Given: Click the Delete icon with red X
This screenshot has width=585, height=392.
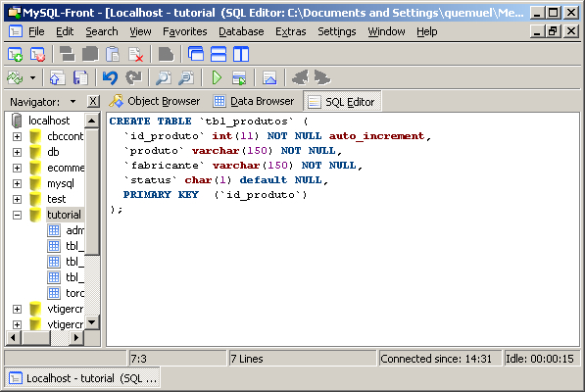Looking at the screenshot, I should click(135, 55).
